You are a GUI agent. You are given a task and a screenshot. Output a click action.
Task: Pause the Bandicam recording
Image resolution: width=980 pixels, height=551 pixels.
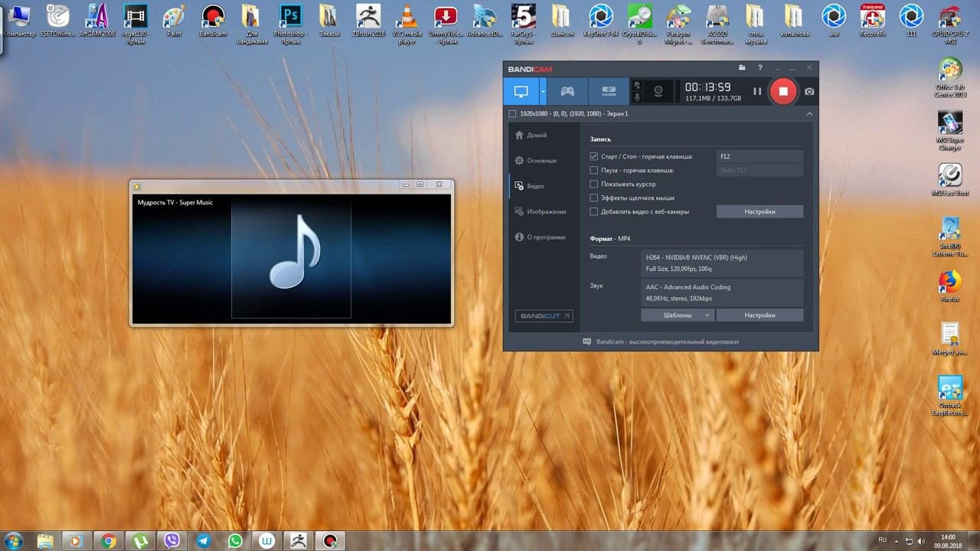pos(756,92)
